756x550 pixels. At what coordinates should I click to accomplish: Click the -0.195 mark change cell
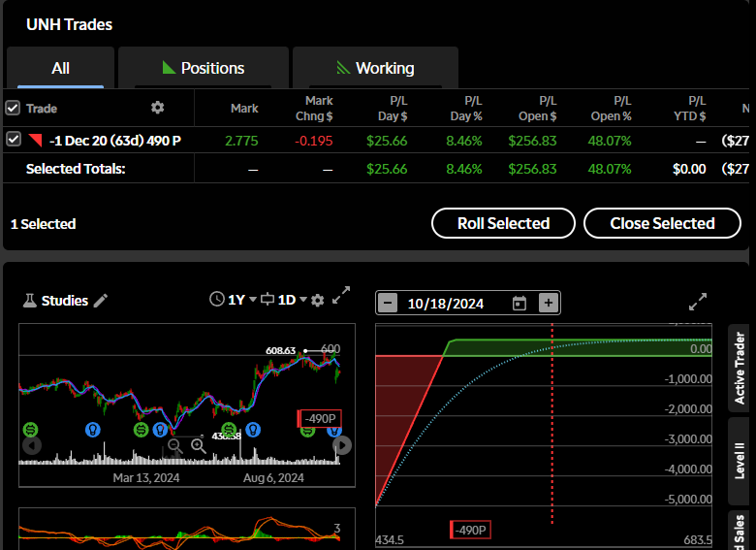314,141
